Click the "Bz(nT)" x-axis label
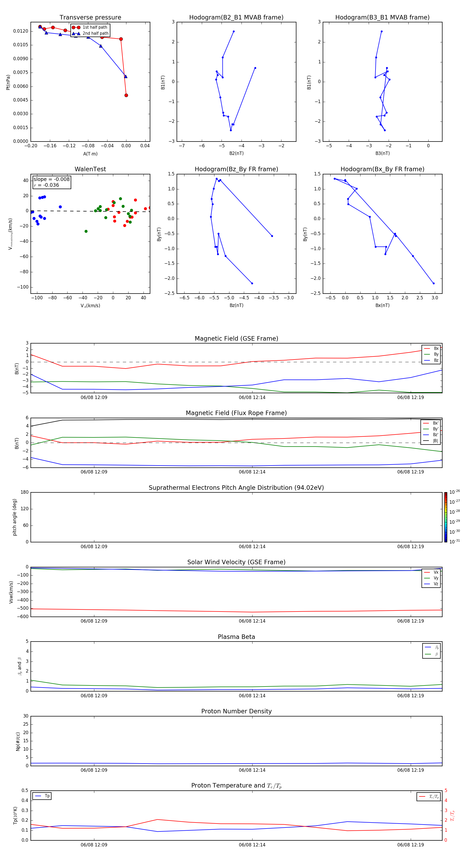473x868 pixels. pos(236,305)
